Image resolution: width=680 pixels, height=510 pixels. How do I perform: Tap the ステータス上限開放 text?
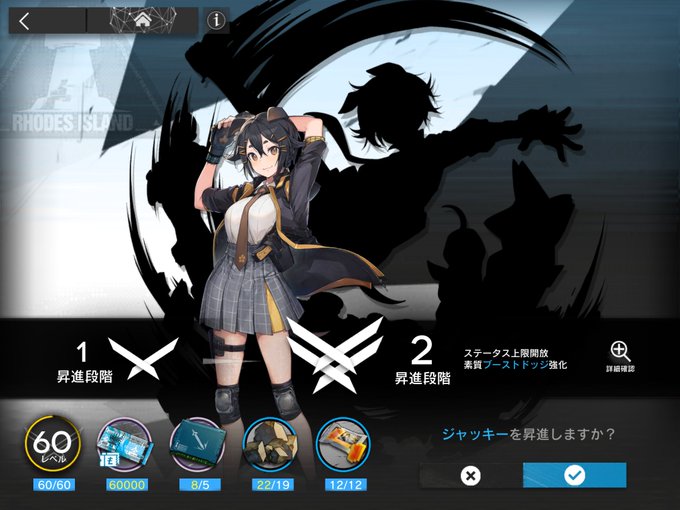pos(506,353)
